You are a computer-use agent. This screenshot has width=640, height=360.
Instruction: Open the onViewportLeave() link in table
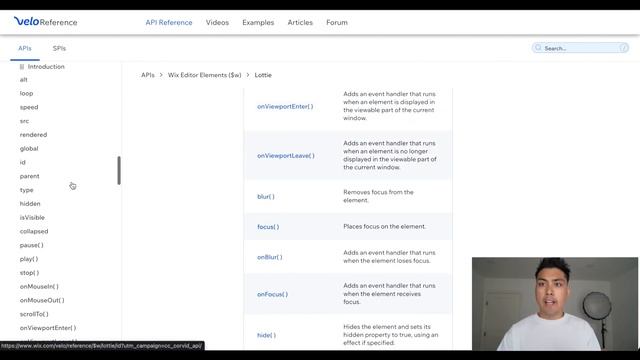286,156
